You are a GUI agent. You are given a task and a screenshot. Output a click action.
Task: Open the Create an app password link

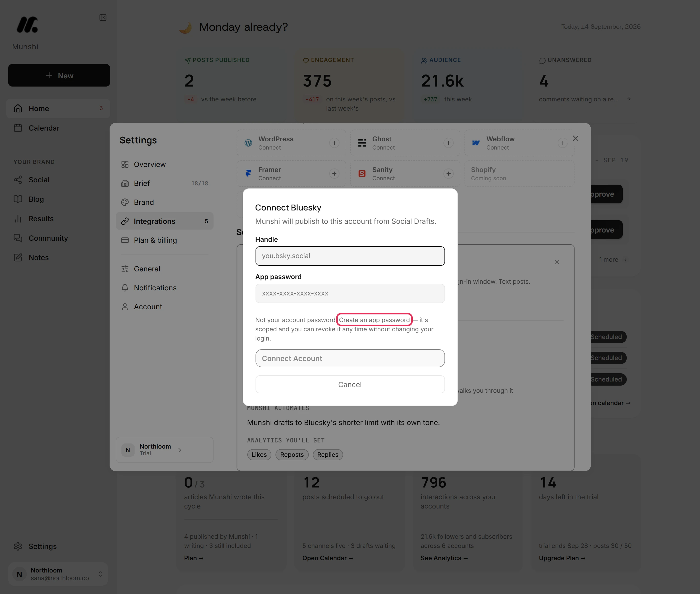(374, 320)
